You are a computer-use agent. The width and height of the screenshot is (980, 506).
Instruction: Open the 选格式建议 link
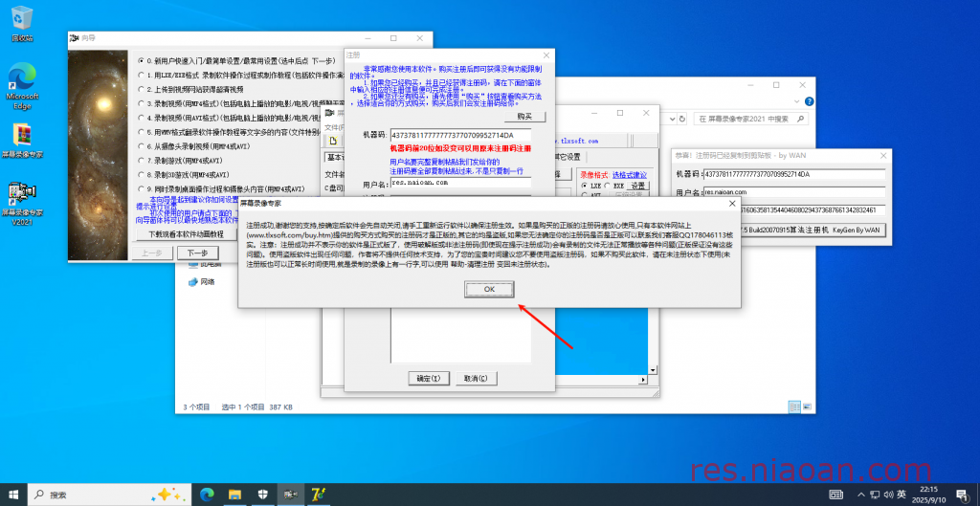tap(630, 175)
